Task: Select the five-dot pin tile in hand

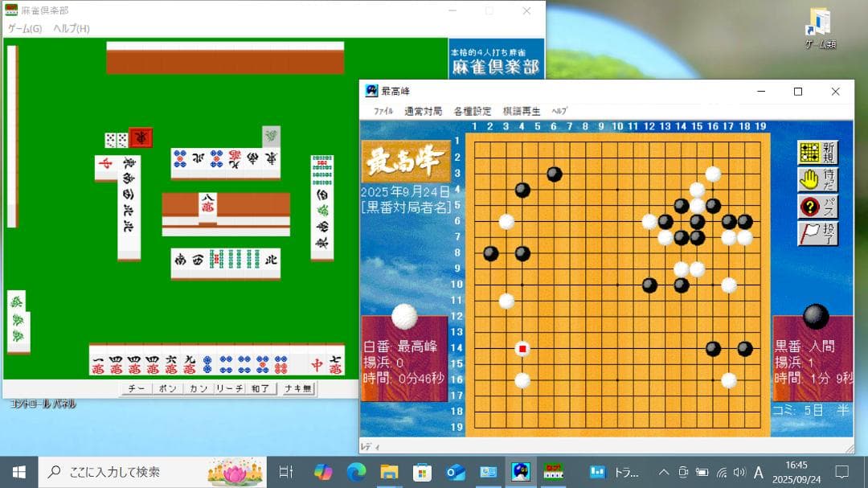Action: tap(262, 360)
